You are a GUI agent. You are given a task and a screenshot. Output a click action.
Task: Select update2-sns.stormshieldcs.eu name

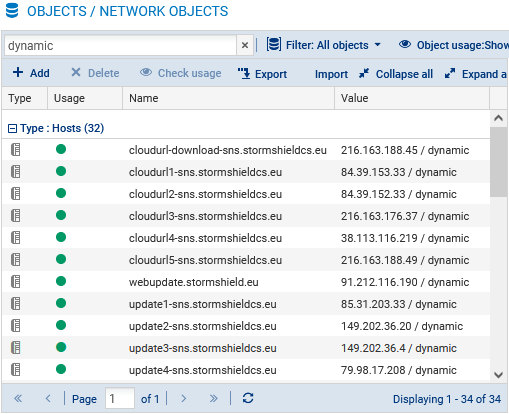pos(203,326)
